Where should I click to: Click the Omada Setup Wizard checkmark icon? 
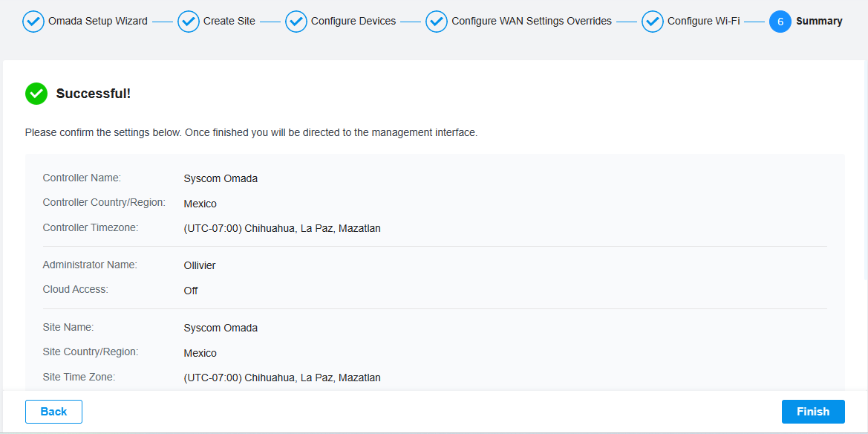(33, 22)
